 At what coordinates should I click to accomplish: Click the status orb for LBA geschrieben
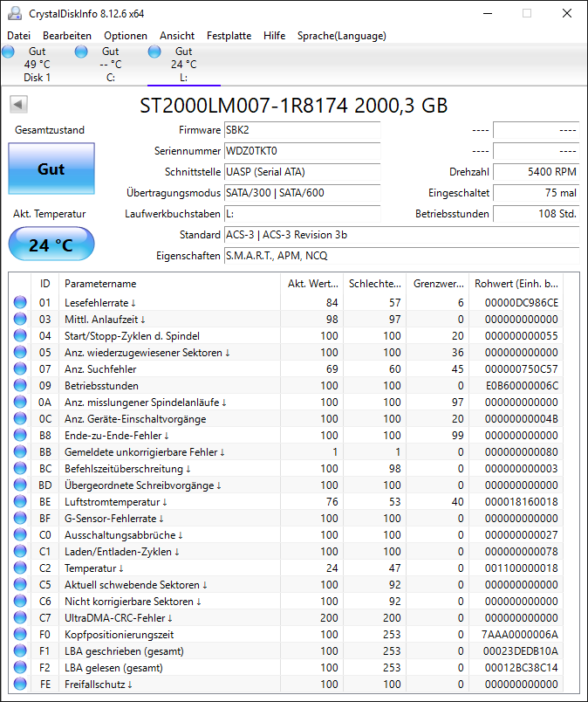tap(20, 650)
